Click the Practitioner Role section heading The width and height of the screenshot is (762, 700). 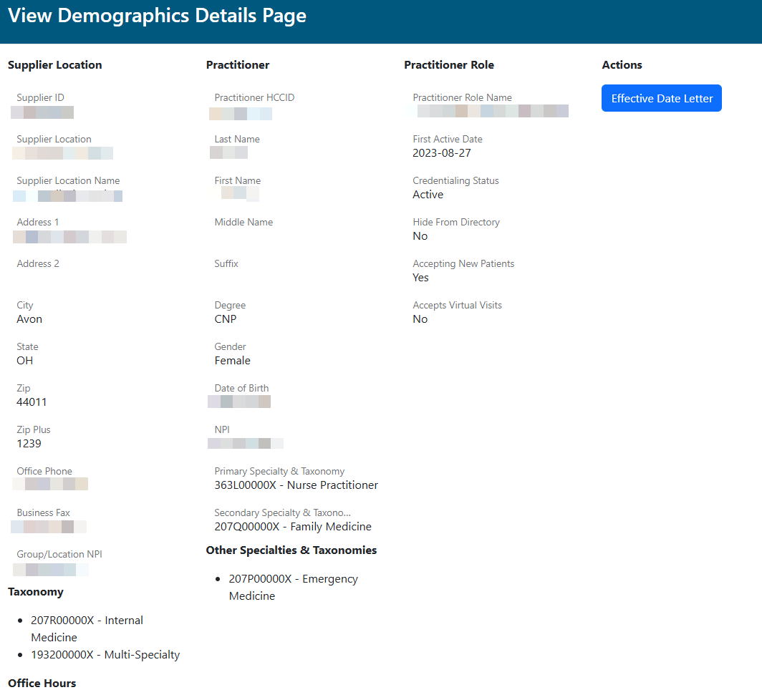448,65
